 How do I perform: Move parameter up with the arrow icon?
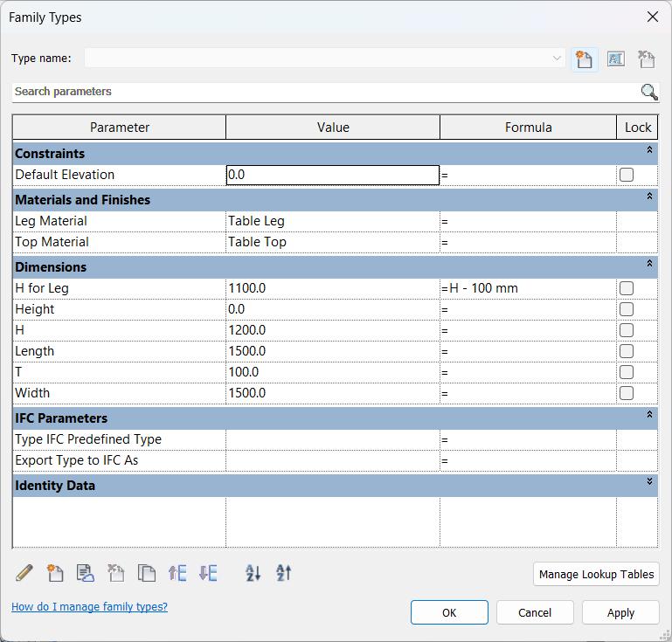[177, 573]
